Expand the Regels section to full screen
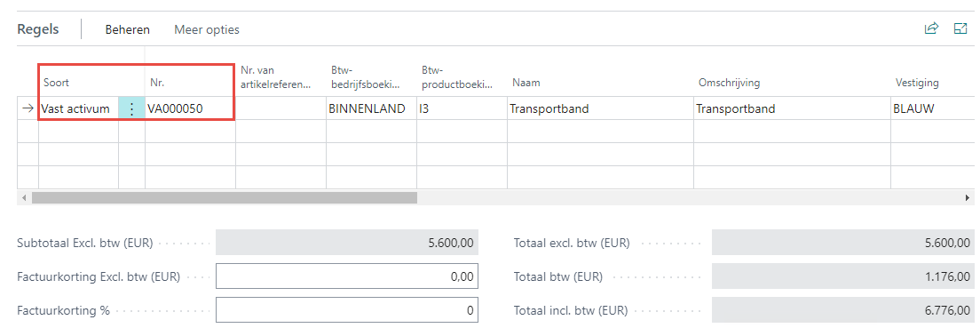The height and width of the screenshot is (336, 980). coord(960,28)
